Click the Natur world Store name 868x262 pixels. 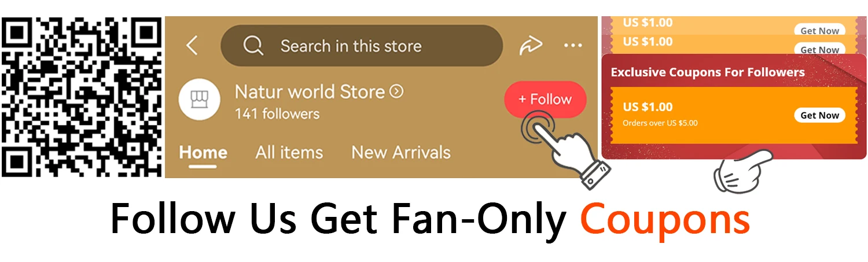310,91
